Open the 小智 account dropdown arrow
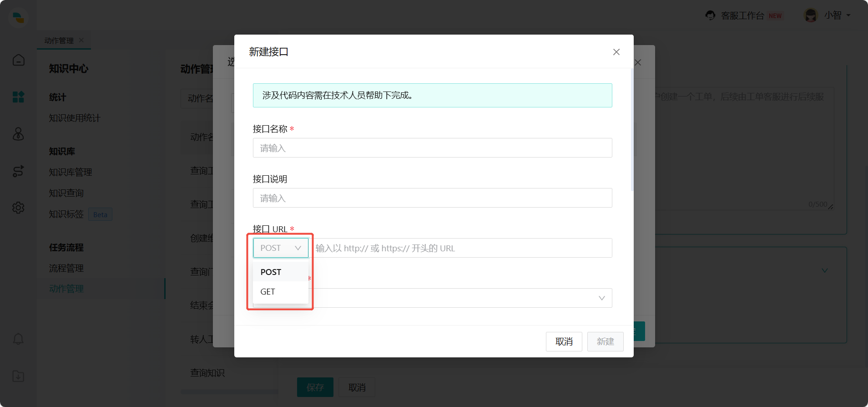The width and height of the screenshot is (868, 407). 848,15
